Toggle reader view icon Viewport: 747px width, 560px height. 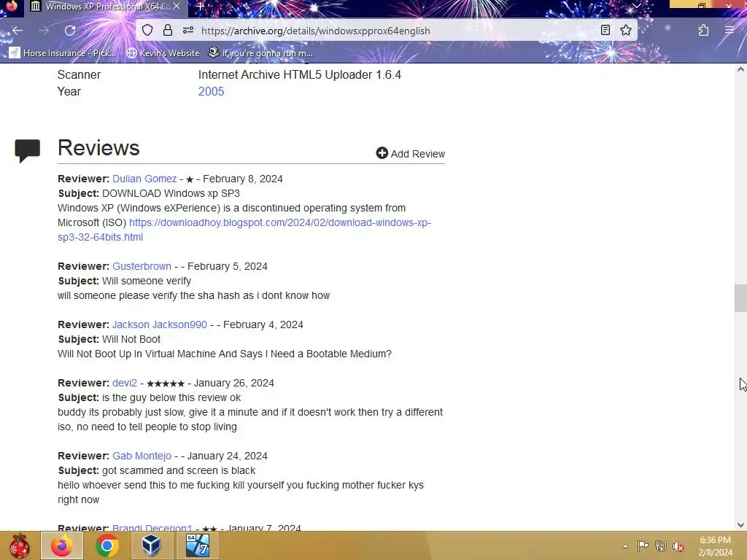coord(605,31)
